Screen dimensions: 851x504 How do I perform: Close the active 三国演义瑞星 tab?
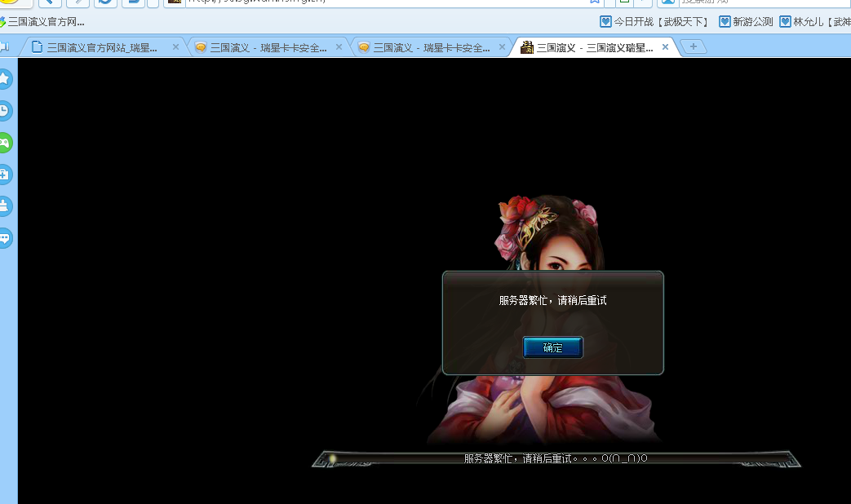click(666, 47)
